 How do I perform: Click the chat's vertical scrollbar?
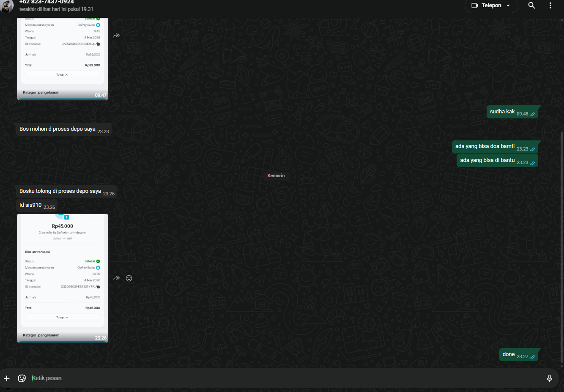(562, 247)
